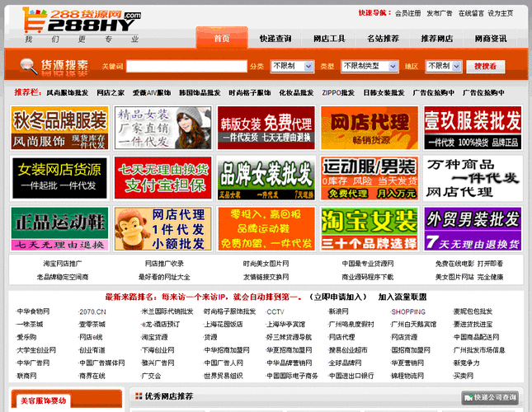532x412 pixels.
Task: Click the 会员注册 link
Action: (408, 13)
